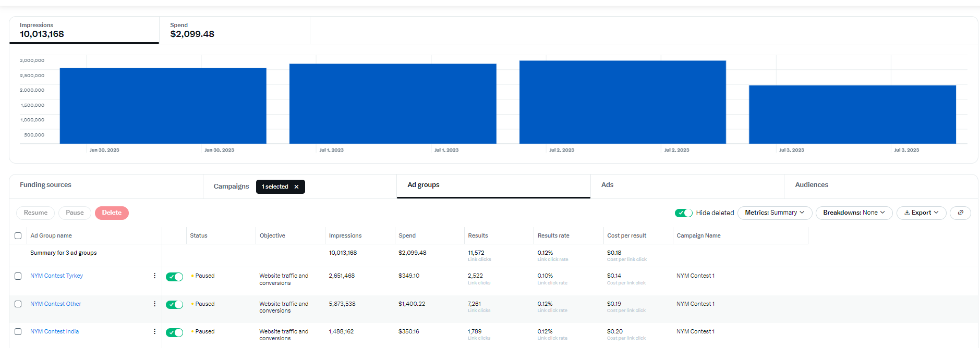Open the three-dot menu for NYM Contest Tyrkey
980x348 pixels.
tap(154, 276)
